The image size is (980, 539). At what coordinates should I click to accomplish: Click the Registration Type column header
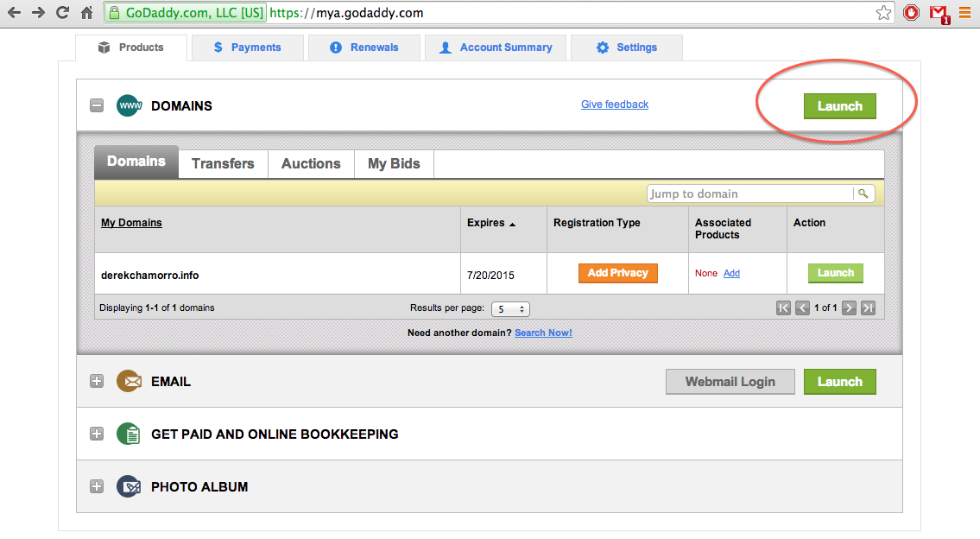[x=597, y=223]
